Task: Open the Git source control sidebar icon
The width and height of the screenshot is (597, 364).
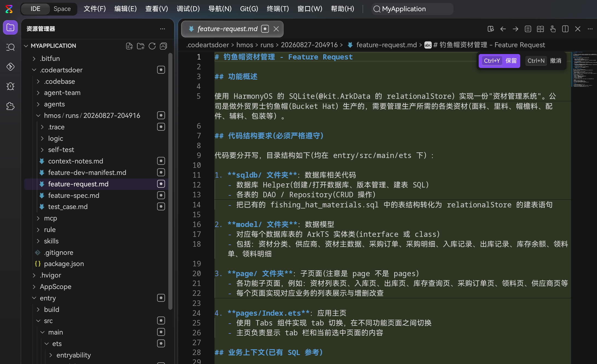Action: click(x=10, y=67)
